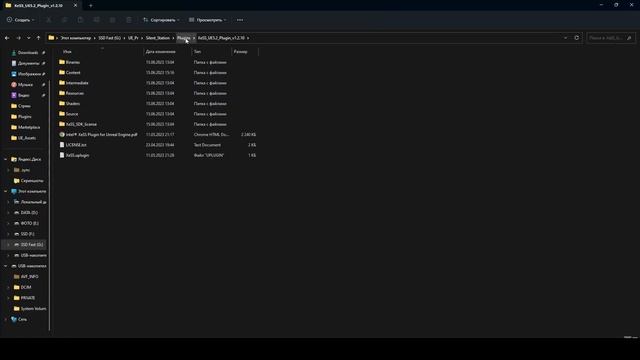This screenshot has width=640, height=360.
Task: Click Plugins in the breadcrumb path
Action: point(184,38)
